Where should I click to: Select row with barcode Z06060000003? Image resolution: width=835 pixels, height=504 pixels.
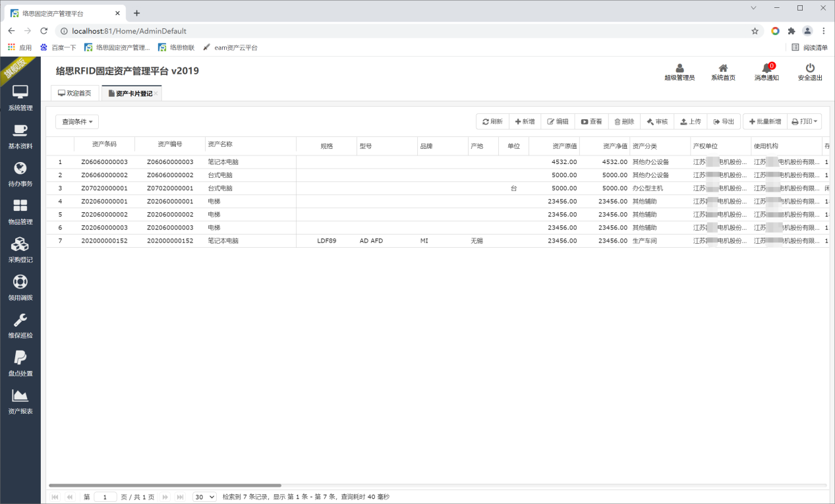438,162
